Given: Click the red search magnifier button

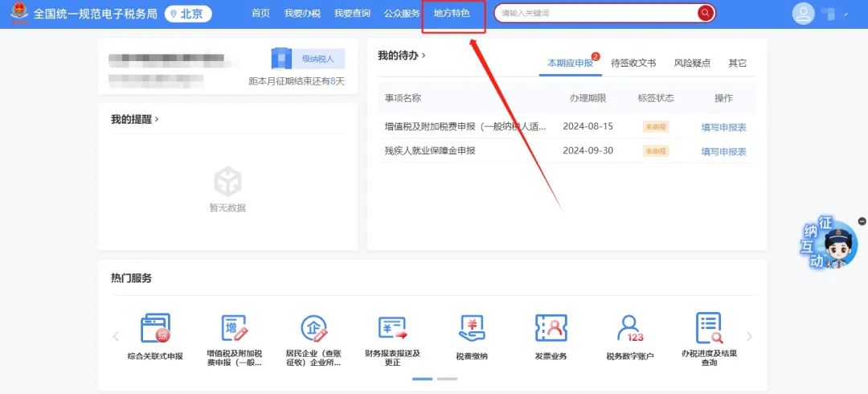Looking at the screenshot, I should pyautogui.click(x=705, y=13).
